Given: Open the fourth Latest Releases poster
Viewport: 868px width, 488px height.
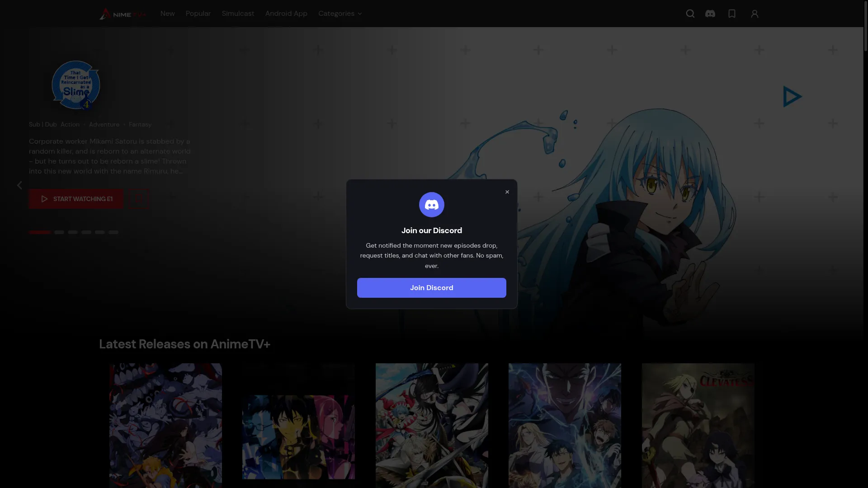Looking at the screenshot, I should [565, 426].
